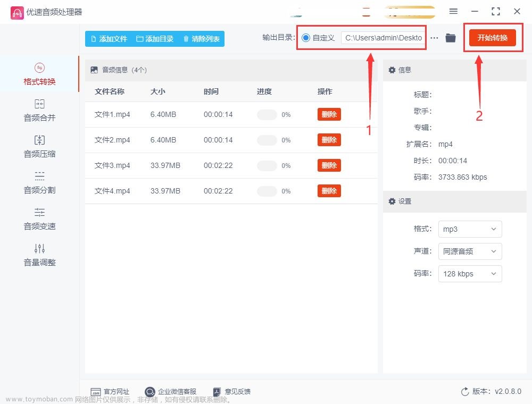This screenshot has height=404, width=532.
Task: Open 音量调整 from the sidebar
Action: [39, 255]
